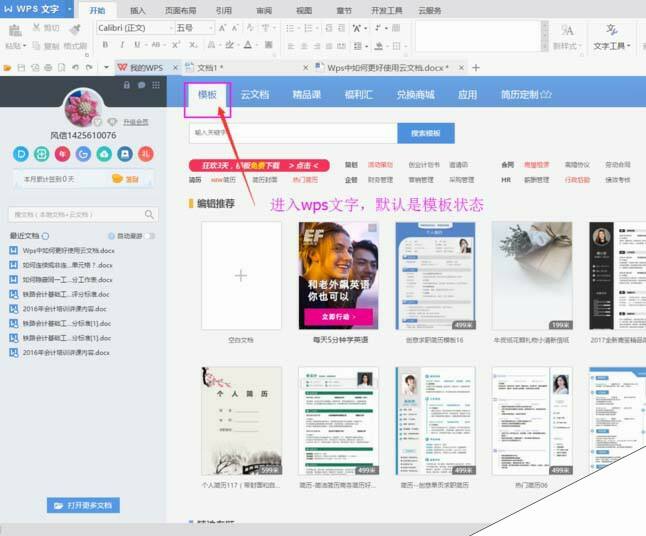Open the chat message icon in sidebar header
The width and height of the screenshot is (646, 536).
[x=141, y=85]
